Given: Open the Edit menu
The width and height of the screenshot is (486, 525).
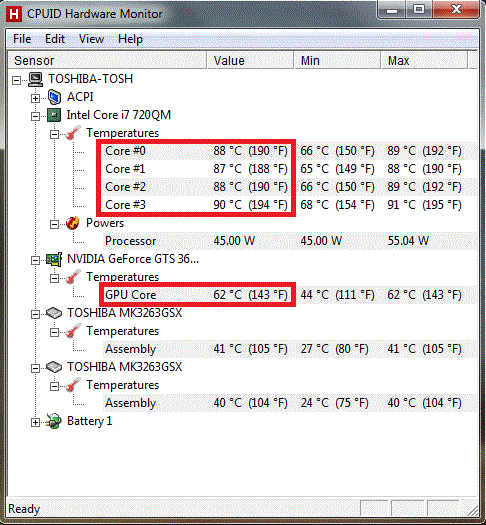Looking at the screenshot, I should coord(55,39).
